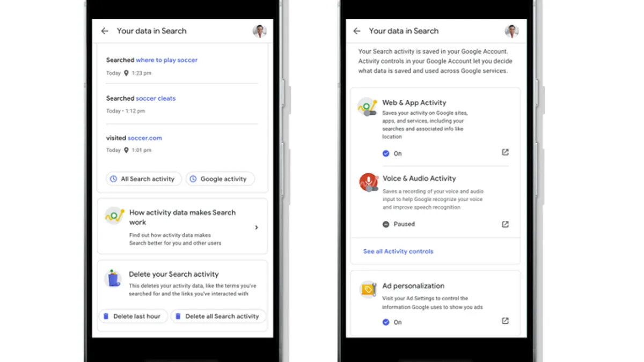Open the soccer.com visited link
The height and width of the screenshot is (362, 644).
145,138
